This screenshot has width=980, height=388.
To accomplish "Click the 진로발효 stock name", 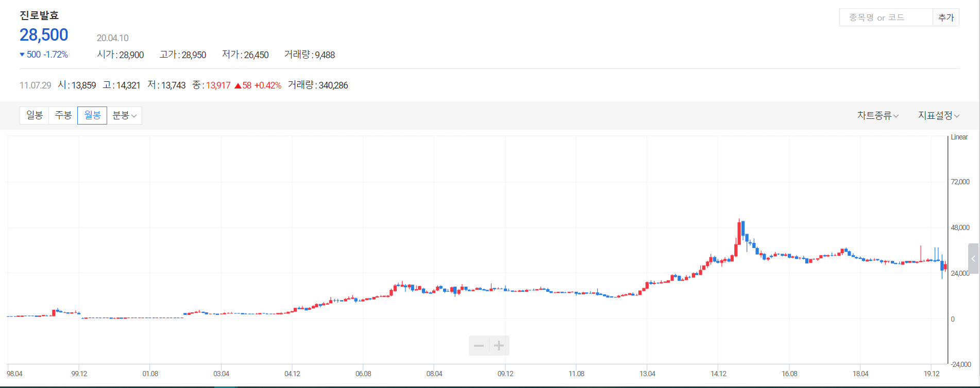I will [39, 15].
